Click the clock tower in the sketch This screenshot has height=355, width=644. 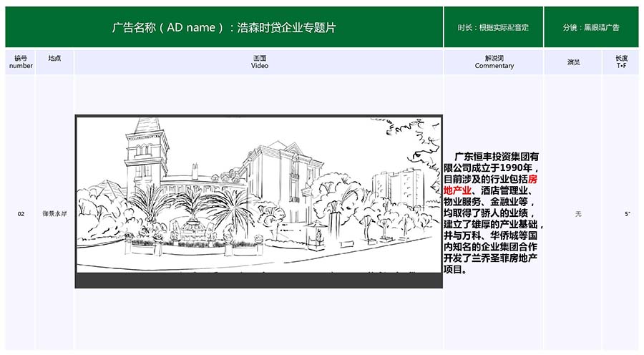[147, 154]
